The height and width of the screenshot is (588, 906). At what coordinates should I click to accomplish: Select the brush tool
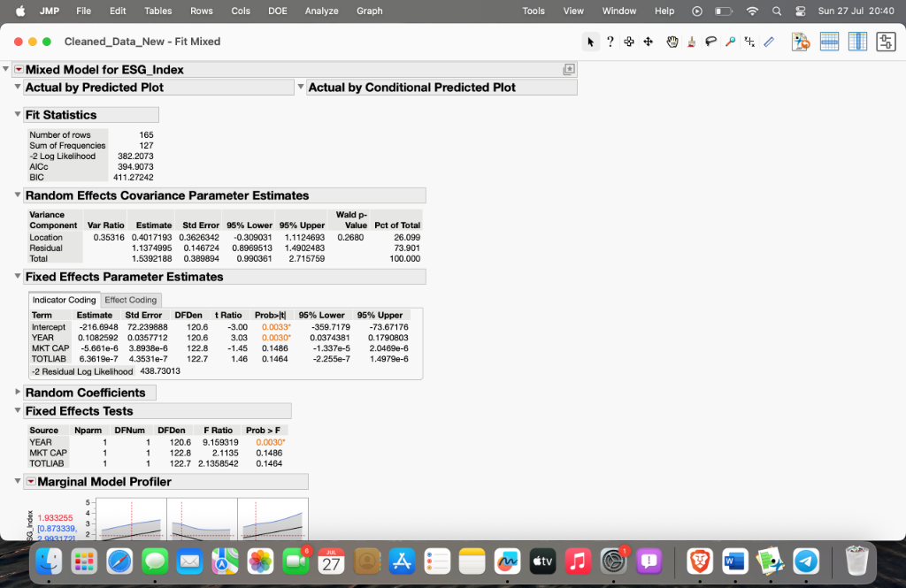click(x=691, y=42)
